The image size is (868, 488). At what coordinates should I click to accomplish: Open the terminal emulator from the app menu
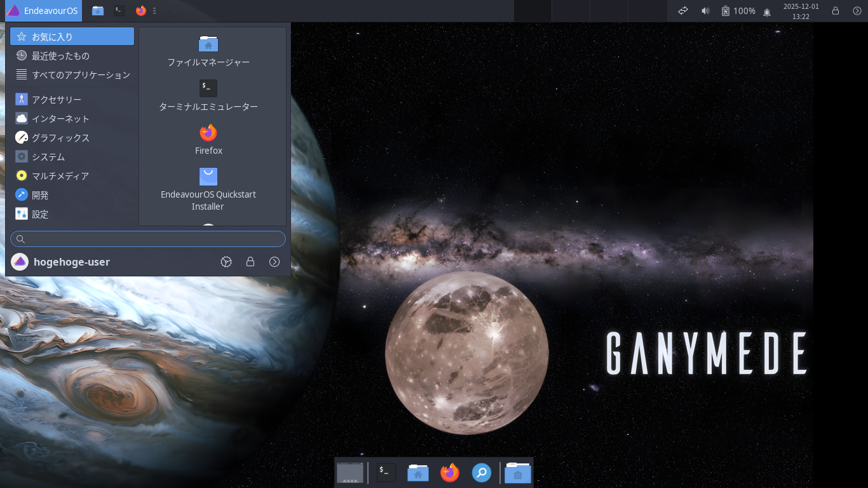(x=208, y=94)
